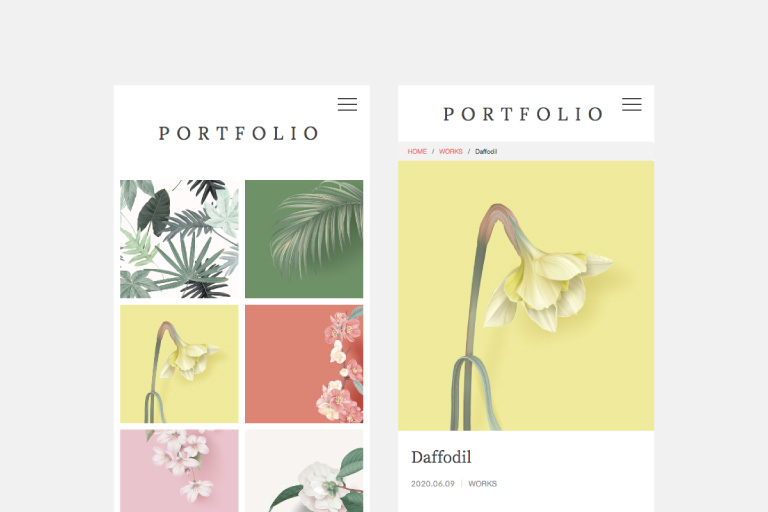The width and height of the screenshot is (768, 512).
Task: Select the green palm leaf thumbnail
Action: click(304, 239)
